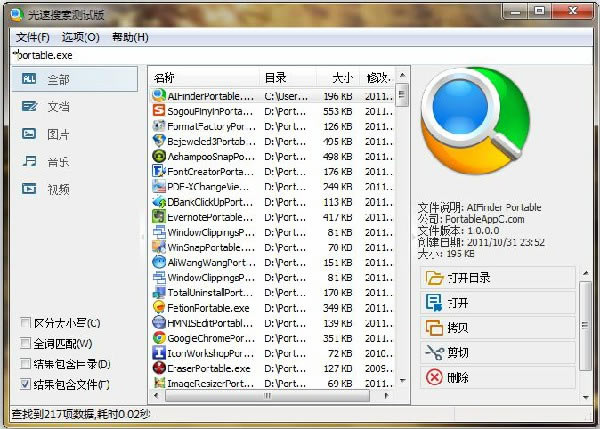Select the 69 KB size cell
Screen dimensions: 600x429
click(340, 383)
